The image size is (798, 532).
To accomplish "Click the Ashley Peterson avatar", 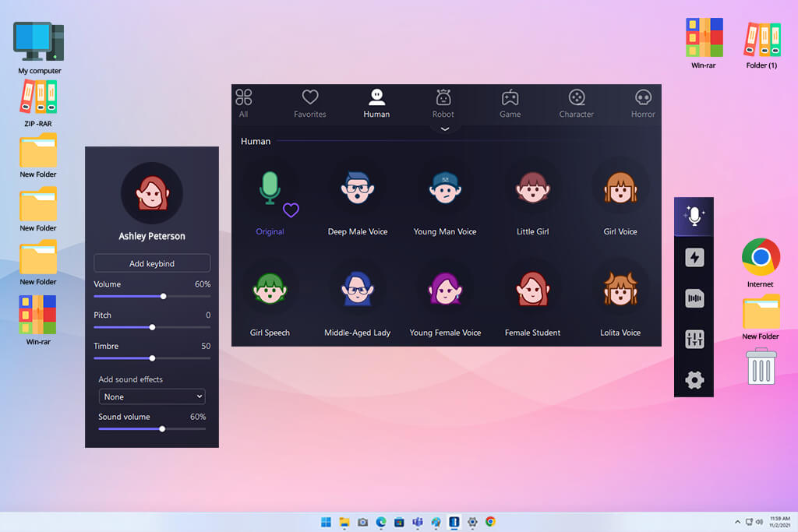I will 152,193.
